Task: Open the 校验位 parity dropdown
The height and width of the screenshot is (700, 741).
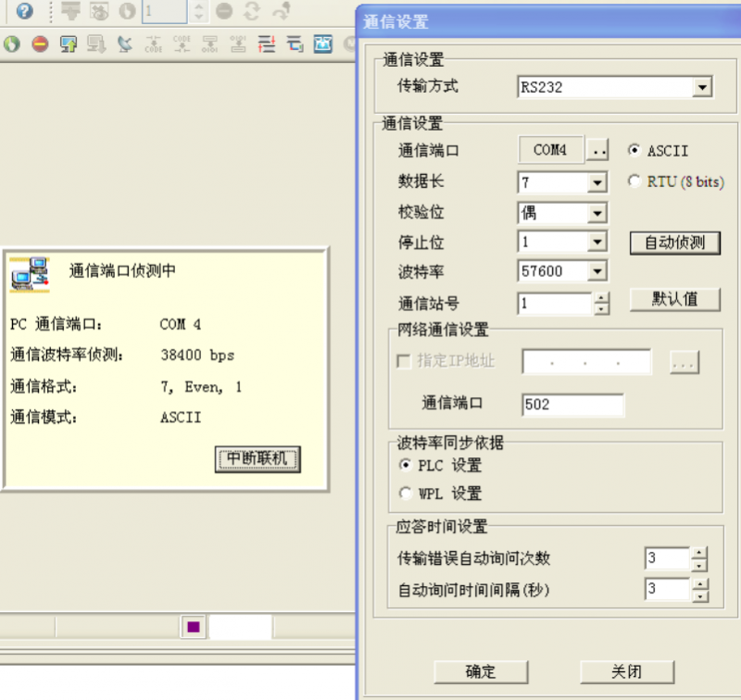Action: [x=597, y=213]
